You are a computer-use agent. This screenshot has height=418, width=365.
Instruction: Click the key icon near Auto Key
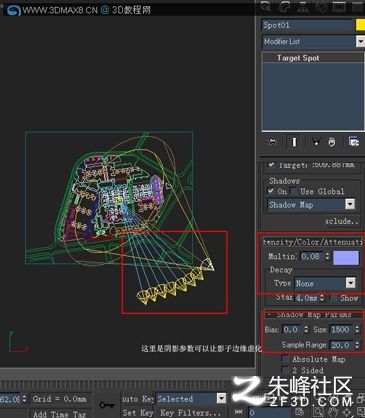(107, 405)
